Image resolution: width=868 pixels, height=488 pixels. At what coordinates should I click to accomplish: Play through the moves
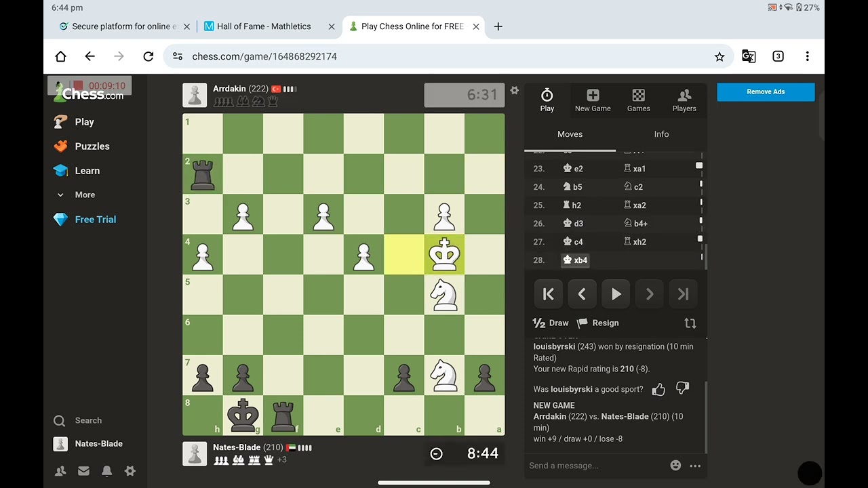[616, 294]
